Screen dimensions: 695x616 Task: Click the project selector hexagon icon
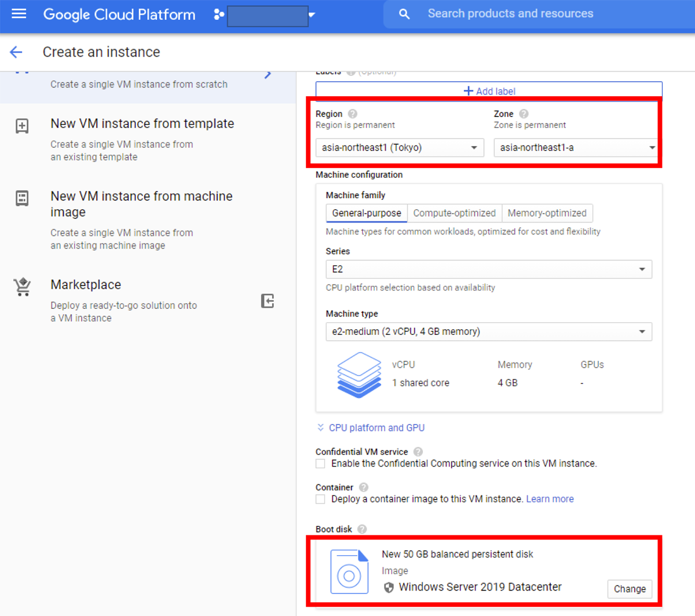[218, 14]
